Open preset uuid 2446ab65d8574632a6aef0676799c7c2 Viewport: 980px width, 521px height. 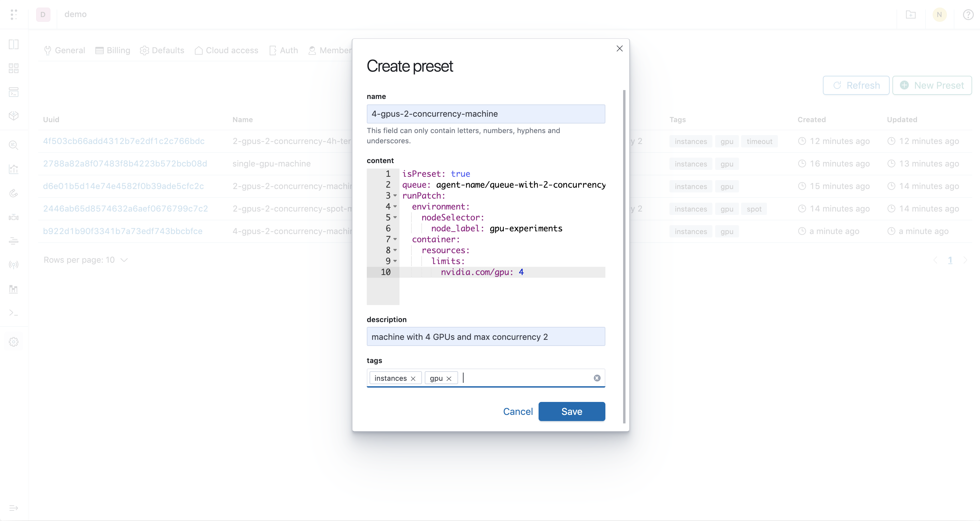[x=125, y=209]
